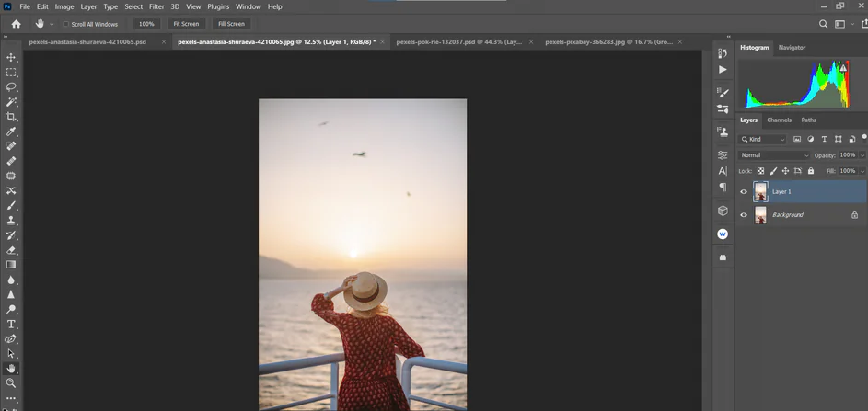868x411 pixels.
Task: Open the Search icon at top right
Action: coord(824,24)
